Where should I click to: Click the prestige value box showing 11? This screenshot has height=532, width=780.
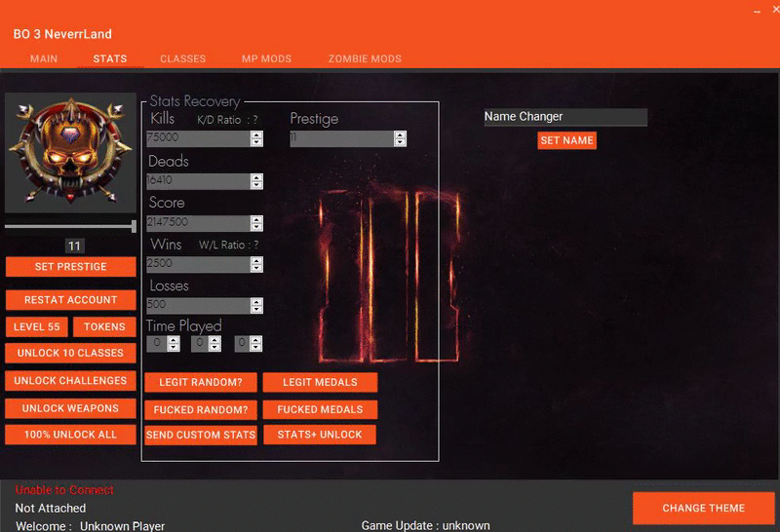74,247
